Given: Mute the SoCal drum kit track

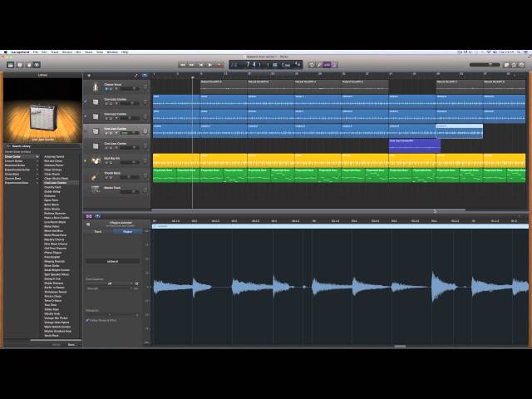Looking at the screenshot, I should pos(106,163).
